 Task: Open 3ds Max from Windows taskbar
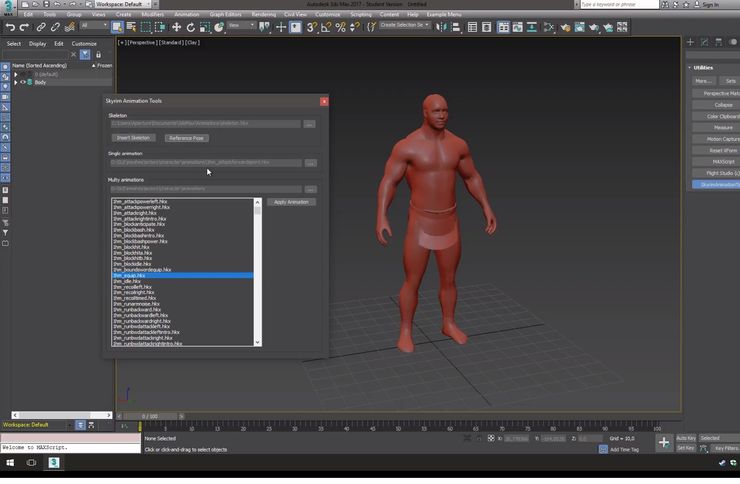pyautogui.click(x=54, y=463)
